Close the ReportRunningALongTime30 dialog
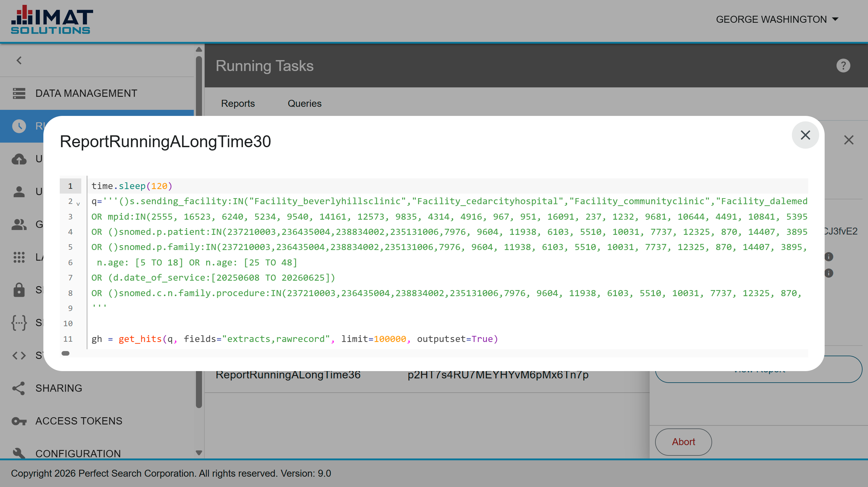868x487 pixels. tap(805, 135)
